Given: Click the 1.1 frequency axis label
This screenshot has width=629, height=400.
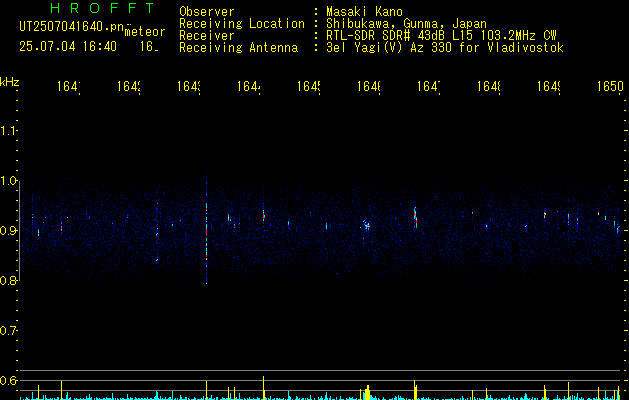Looking at the screenshot, I should [x=8, y=130].
